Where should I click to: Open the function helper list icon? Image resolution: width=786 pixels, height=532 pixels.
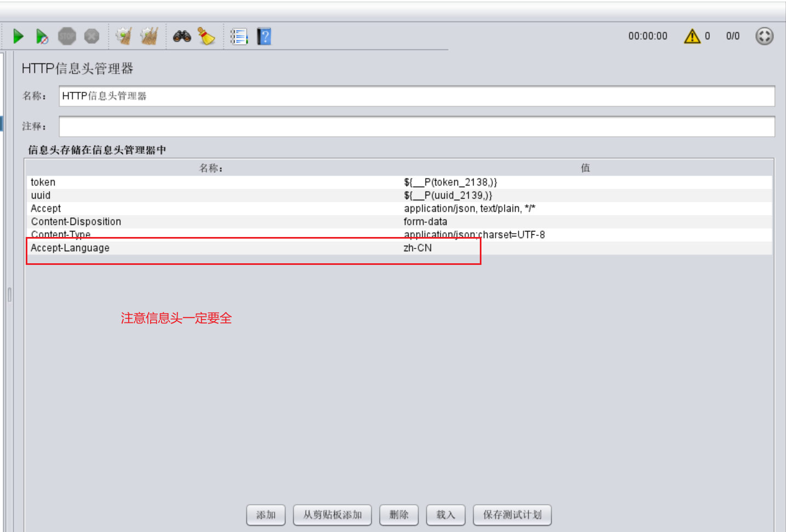(239, 37)
